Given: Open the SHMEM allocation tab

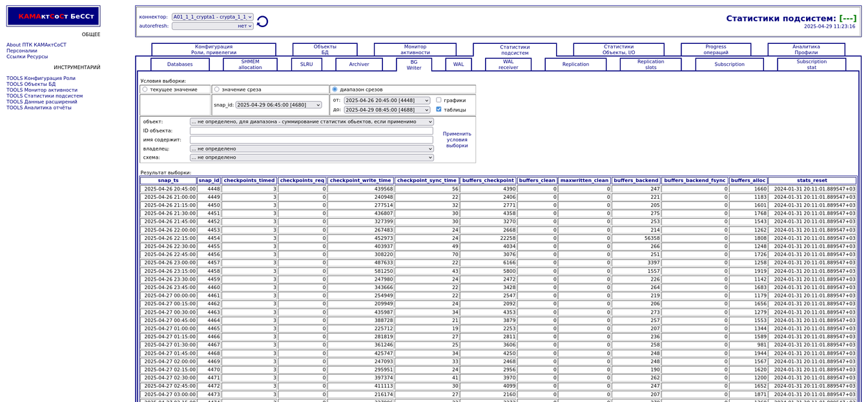Looking at the screenshot, I should pos(250,65).
